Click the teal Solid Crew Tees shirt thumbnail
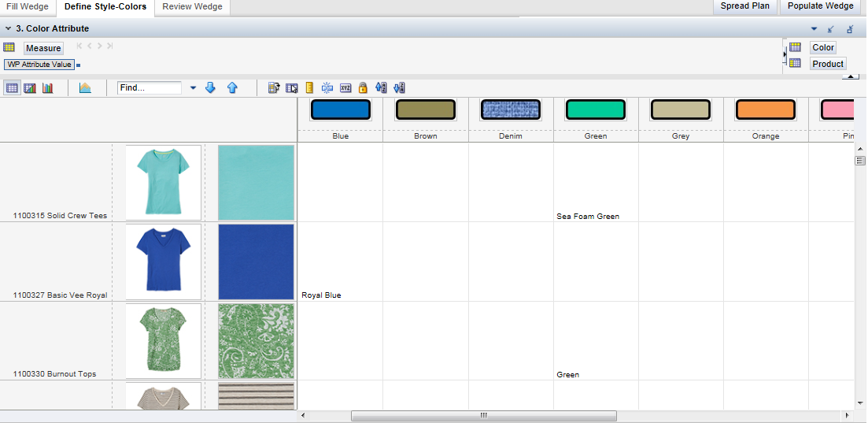 pos(164,183)
